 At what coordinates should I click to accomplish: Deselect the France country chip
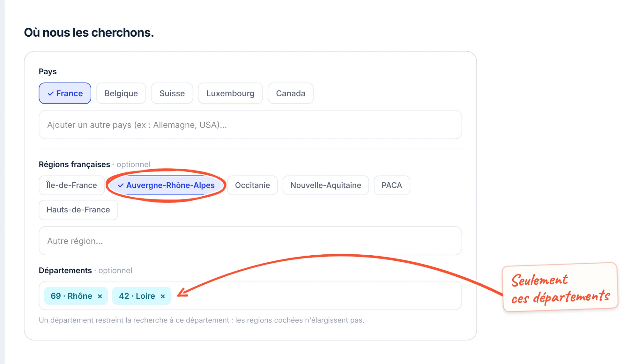click(x=65, y=93)
